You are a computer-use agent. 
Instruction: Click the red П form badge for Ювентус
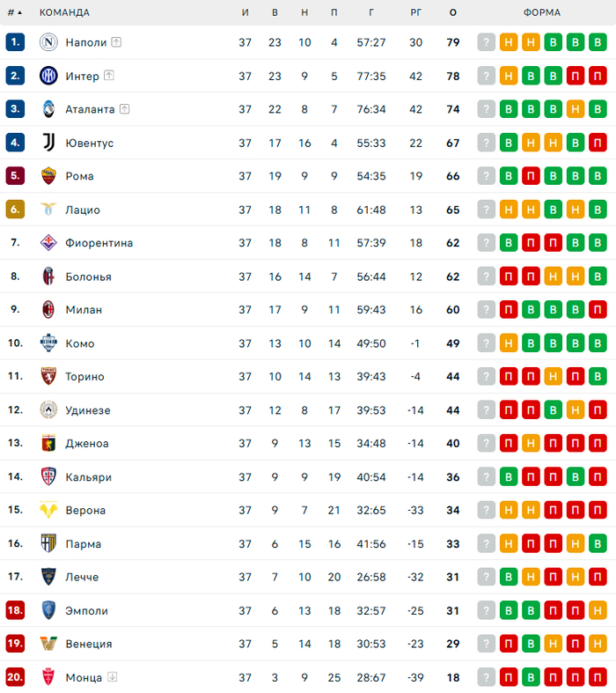pos(598,143)
